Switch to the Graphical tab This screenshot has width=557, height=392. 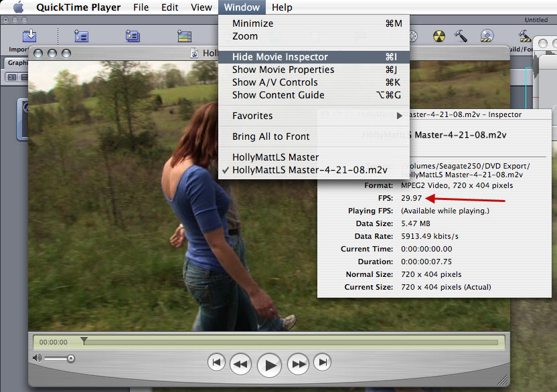tap(17, 62)
